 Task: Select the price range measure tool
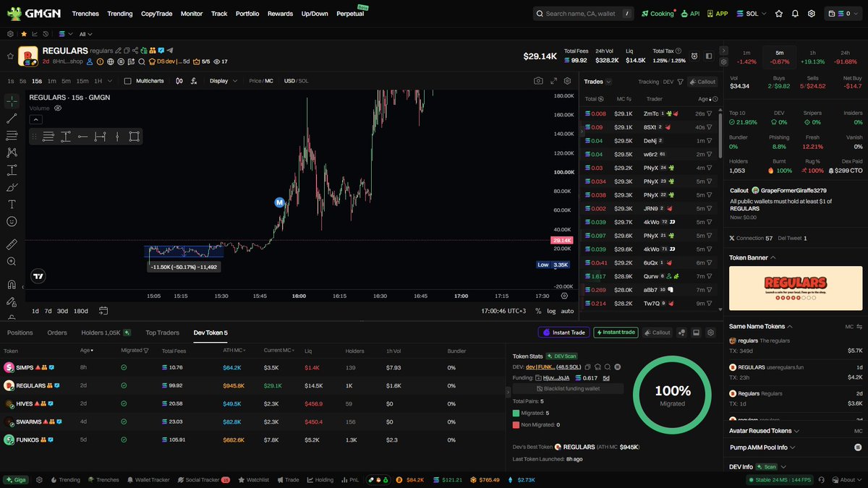point(12,170)
